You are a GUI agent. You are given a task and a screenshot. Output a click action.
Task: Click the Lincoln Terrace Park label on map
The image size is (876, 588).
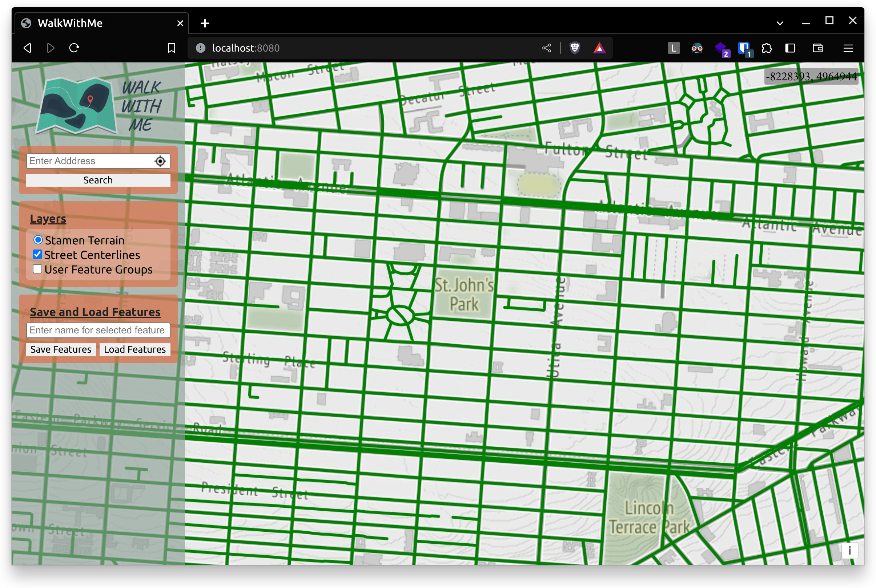(649, 518)
